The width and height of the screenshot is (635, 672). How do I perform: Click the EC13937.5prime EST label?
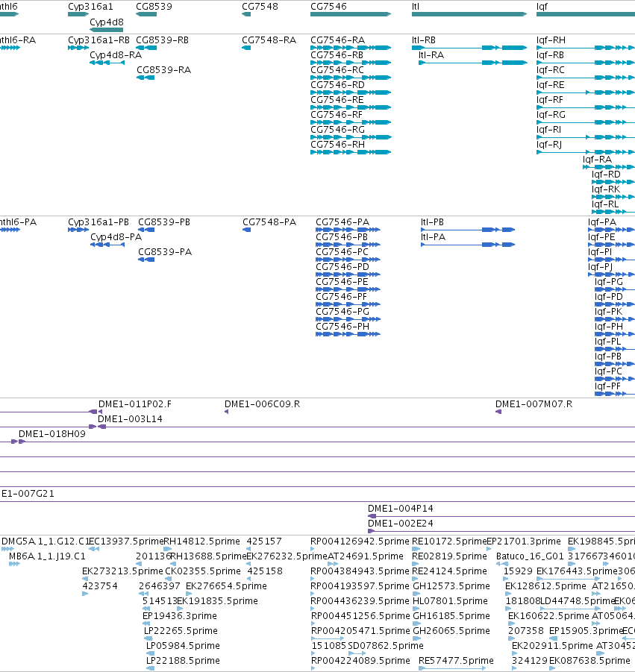coord(126,541)
